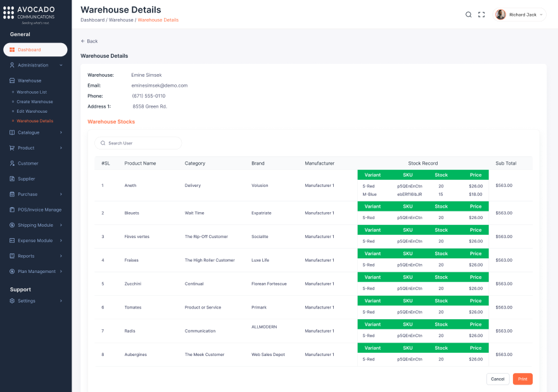This screenshot has height=392, width=558.
Task: Click the POS/Invoice Manage icon
Action: tap(12, 210)
